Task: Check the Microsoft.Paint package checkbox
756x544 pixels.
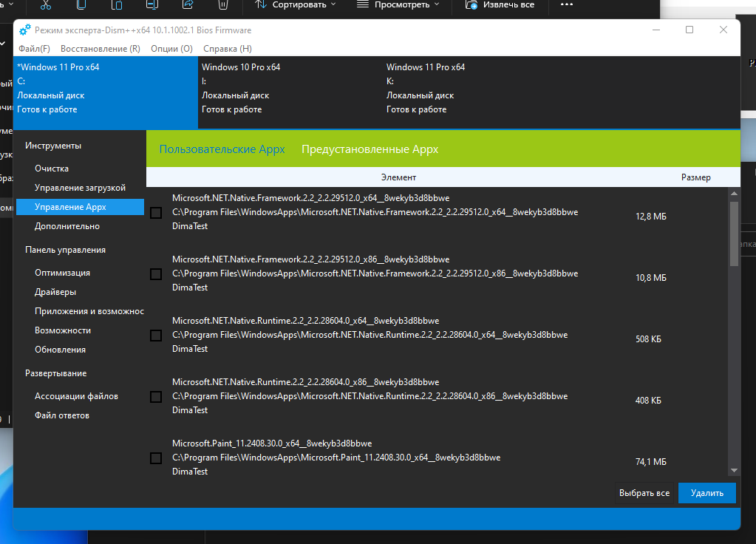Action: pyautogui.click(x=156, y=458)
